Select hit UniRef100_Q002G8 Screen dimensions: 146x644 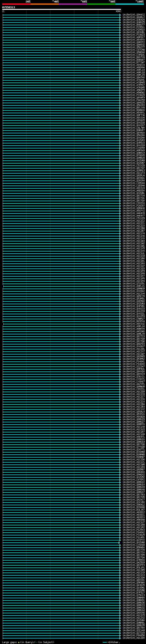(134, 123)
